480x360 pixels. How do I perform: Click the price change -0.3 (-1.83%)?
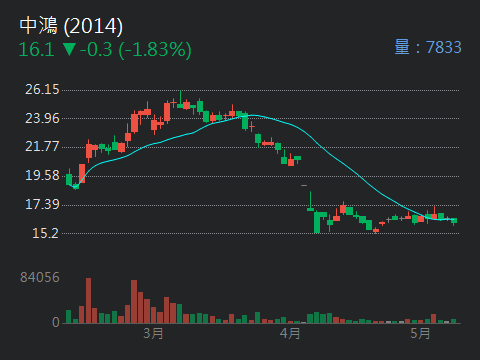(x=136, y=50)
